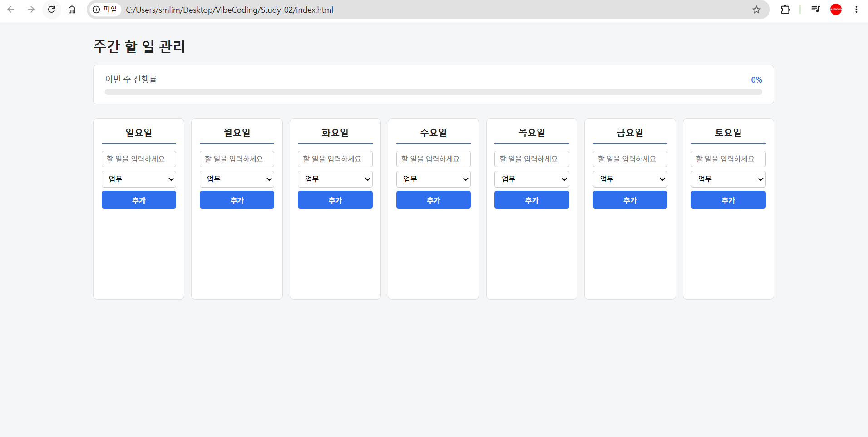868x437 pixels.
Task: Click 추가 button under 일요일
Action: (x=139, y=200)
